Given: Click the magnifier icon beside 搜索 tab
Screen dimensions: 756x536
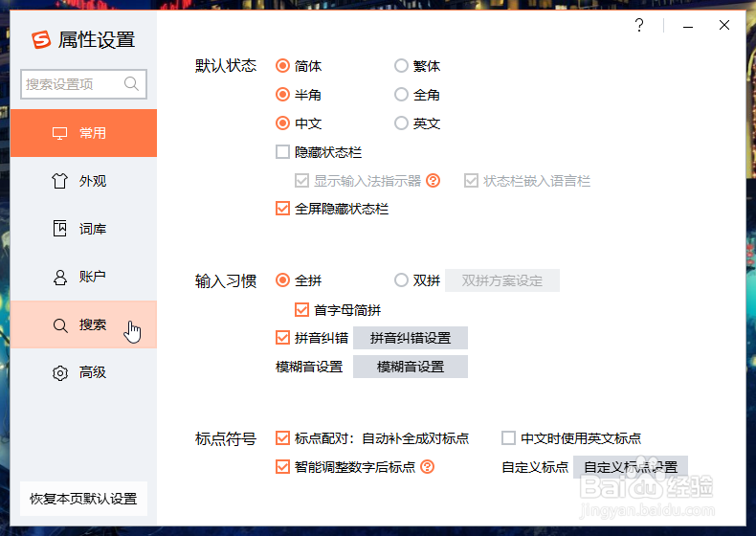Looking at the screenshot, I should (59, 325).
